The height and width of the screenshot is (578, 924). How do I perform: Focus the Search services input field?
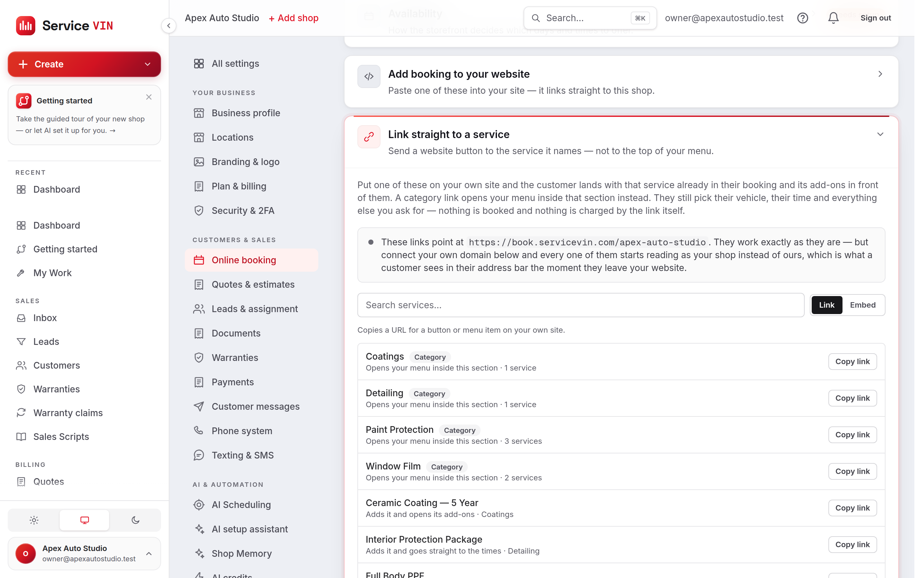point(581,305)
